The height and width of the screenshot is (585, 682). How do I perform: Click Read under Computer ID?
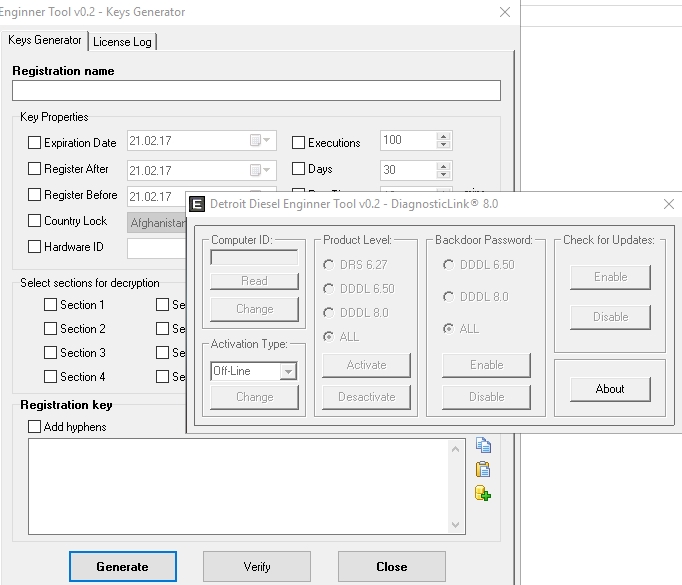(x=254, y=281)
